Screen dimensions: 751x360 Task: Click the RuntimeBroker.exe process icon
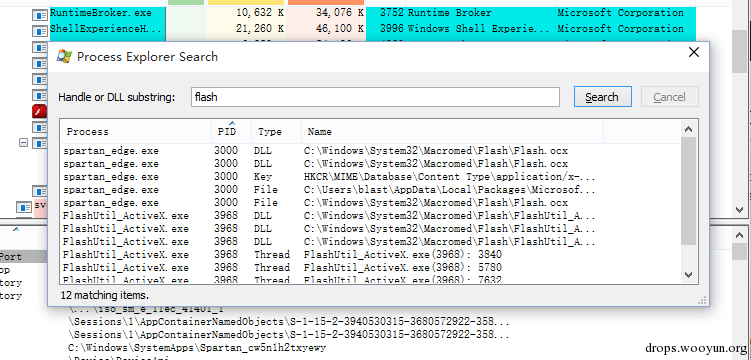(39, 15)
